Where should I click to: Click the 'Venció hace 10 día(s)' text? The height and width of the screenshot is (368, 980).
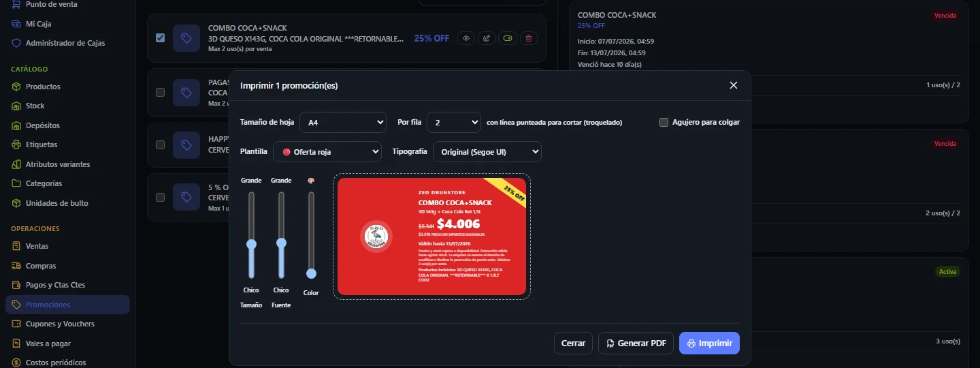tap(610, 65)
